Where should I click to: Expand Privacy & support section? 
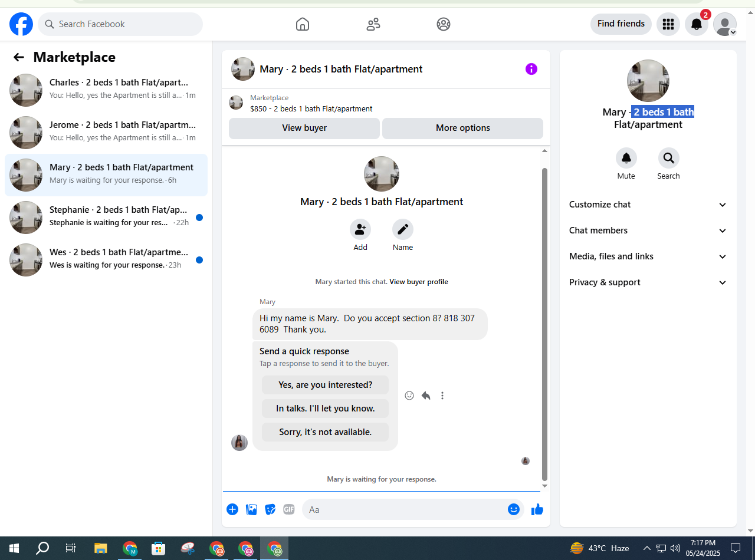point(648,282)
